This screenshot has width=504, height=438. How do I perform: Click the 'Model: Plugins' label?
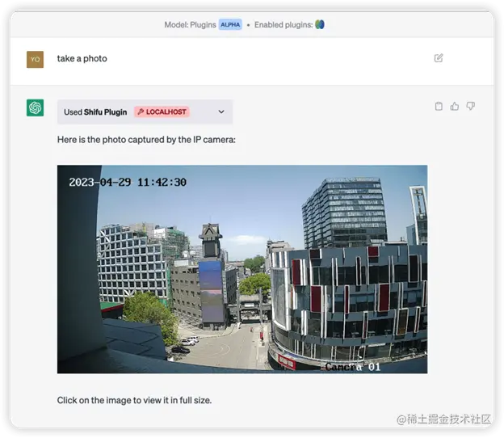coord(190,25)
